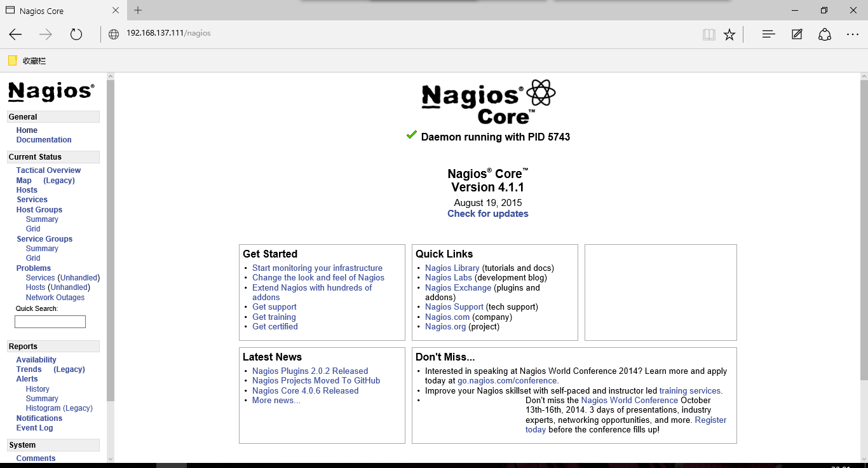Open Availability report

(36, 360)
